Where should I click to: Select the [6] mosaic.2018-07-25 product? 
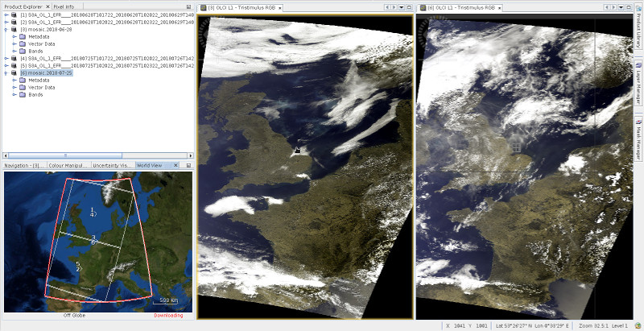[x=46, y=72]
